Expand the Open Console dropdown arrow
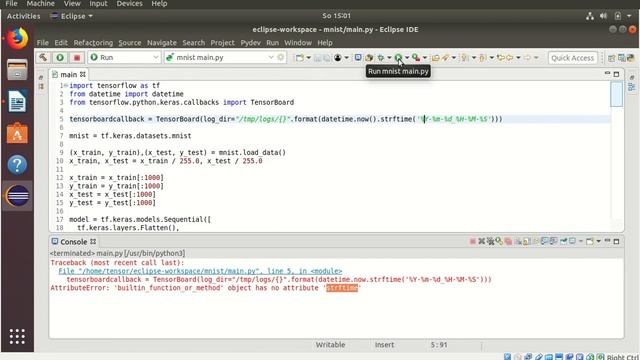Image resolution: width=640 pixels, height=360 pixels. click(598, 242)
